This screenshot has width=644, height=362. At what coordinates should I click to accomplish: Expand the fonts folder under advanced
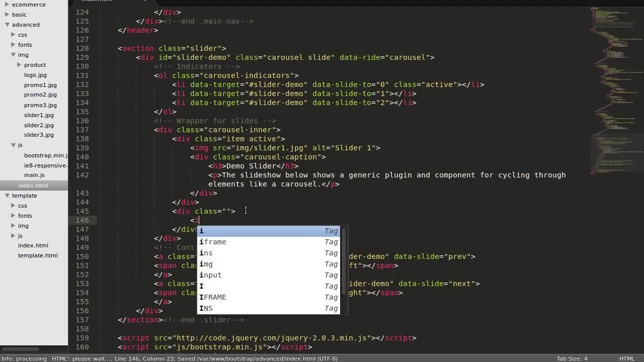coord(14,45)
